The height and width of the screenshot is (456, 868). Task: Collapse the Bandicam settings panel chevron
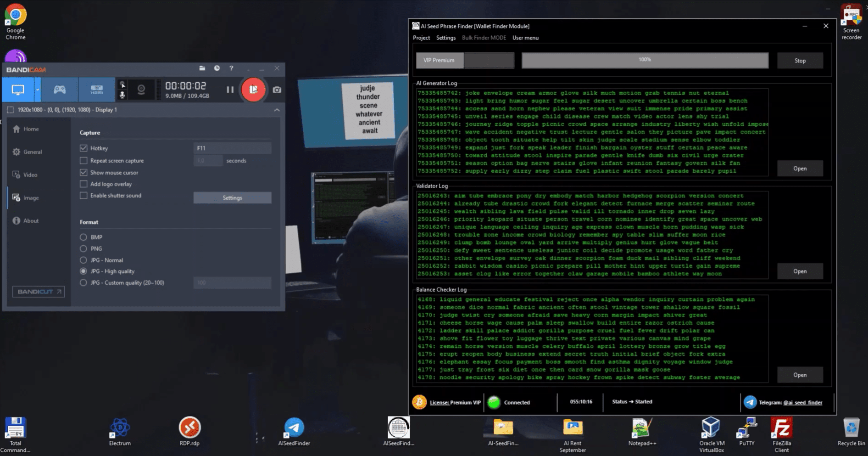[277, 110]
